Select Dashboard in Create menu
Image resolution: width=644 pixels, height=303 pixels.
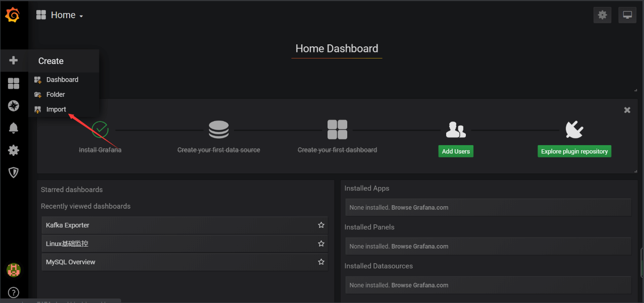pos(62,80)
